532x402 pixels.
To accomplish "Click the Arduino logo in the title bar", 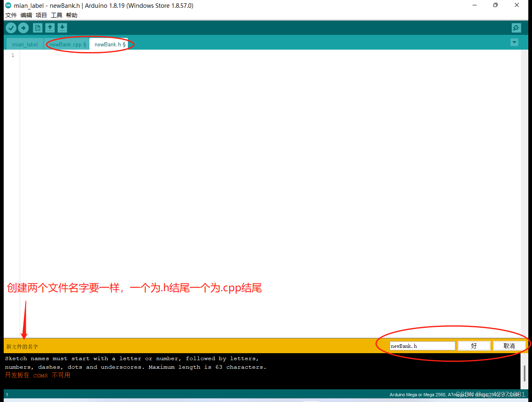I will (x=8, y=5).
